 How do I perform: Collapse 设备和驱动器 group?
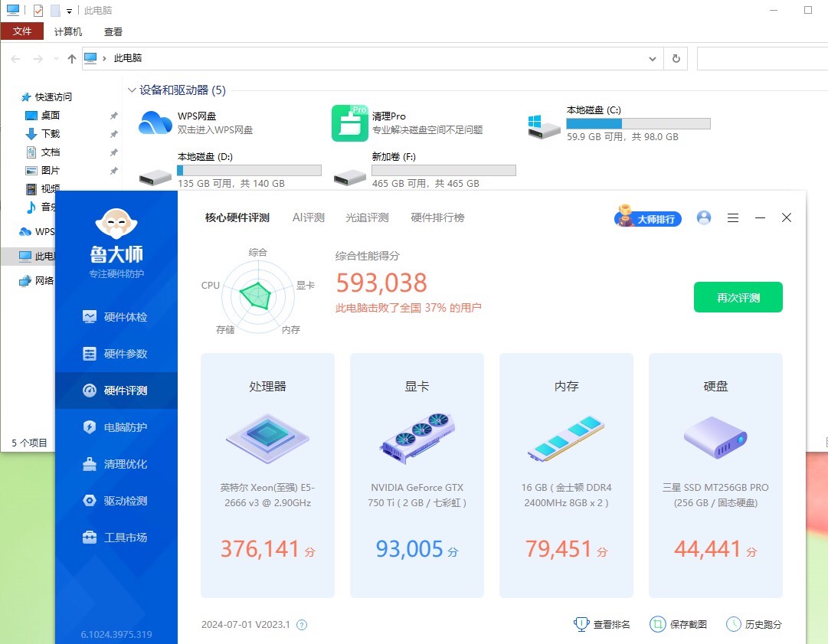[132, 90]
